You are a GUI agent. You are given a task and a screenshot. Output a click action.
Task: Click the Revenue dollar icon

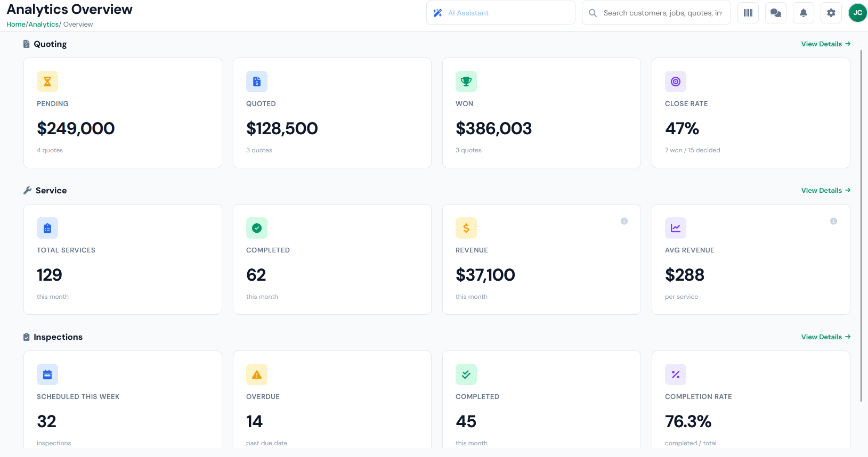pos(466,228)
